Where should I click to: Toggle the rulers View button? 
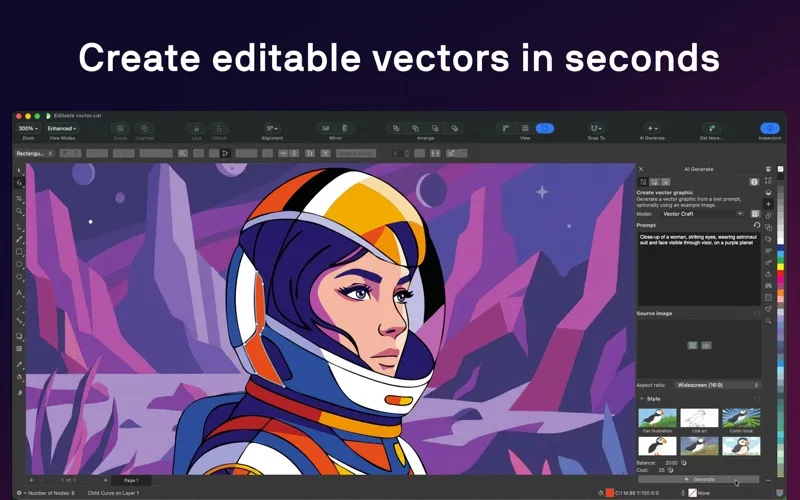pos(506,129)
